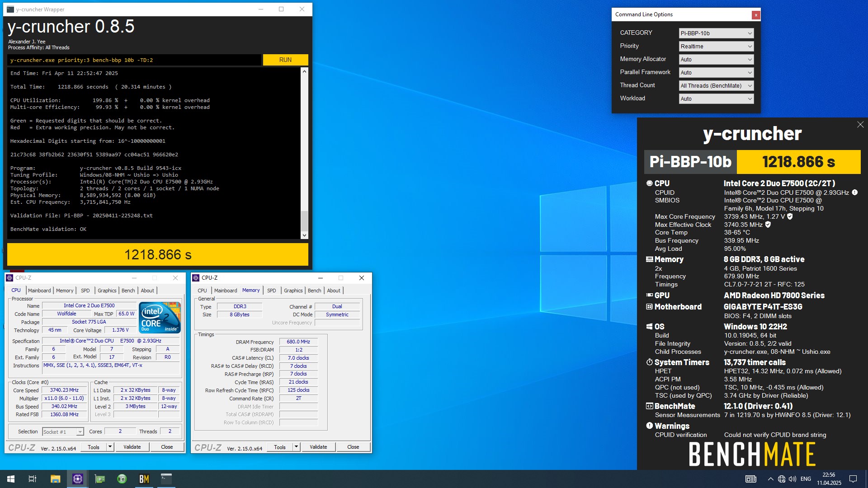Viewport: 868px width, 488px height.
Task: Open the Windows Start menu
Action: click(11, 479)
